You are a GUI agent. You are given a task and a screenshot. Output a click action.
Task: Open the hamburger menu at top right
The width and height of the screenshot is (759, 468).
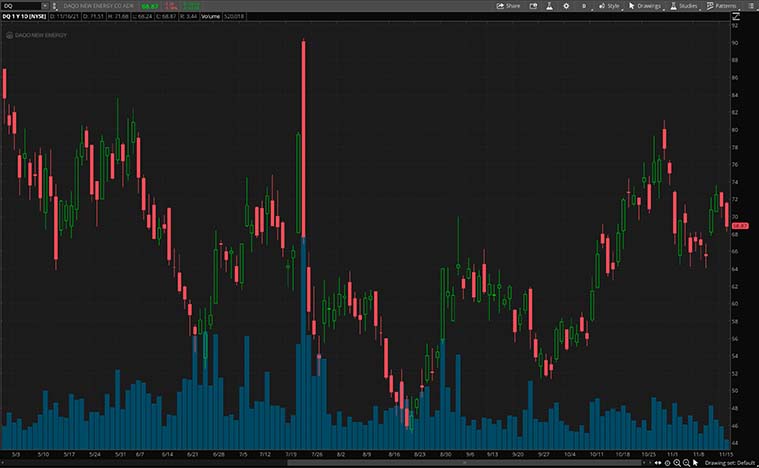751,6
